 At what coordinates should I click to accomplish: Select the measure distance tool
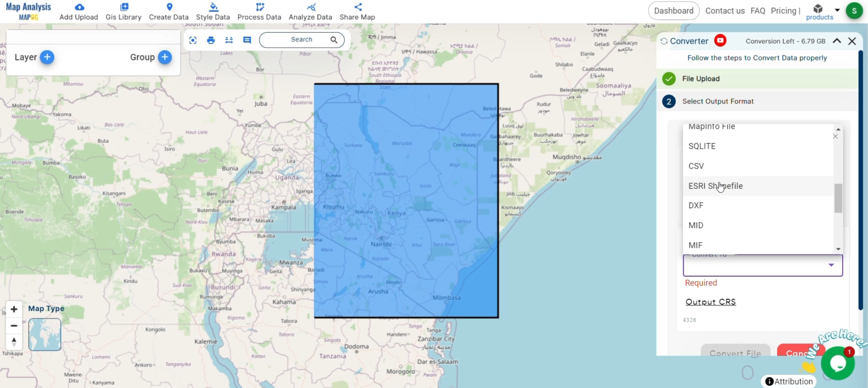(x=229, y=40)
